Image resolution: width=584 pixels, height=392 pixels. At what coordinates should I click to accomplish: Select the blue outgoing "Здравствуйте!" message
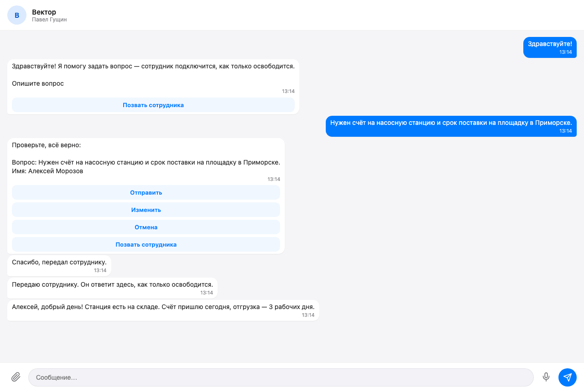[550, 47]
